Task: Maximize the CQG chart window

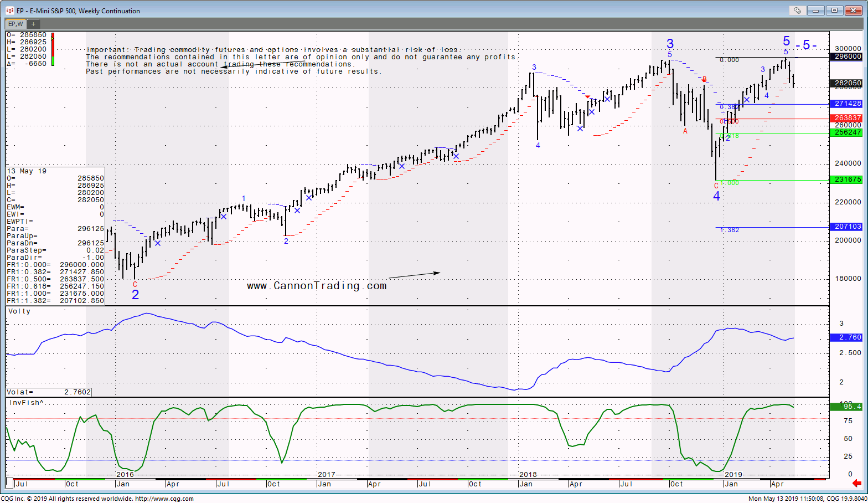Action: (x=834, y=11)
